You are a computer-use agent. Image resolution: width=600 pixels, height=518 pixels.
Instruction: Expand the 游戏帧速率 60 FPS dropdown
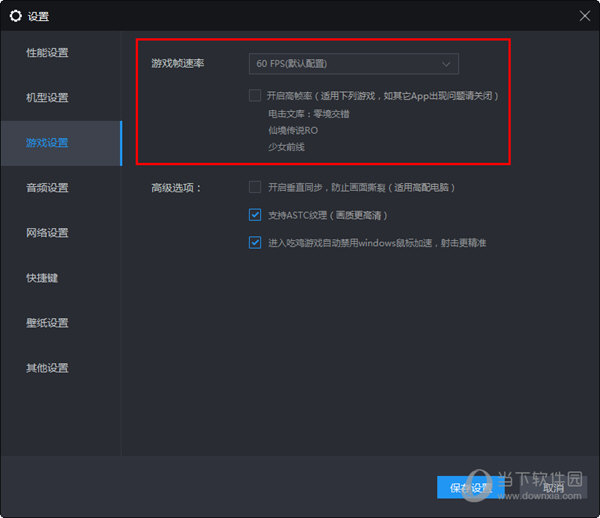[x=354, y=64]
